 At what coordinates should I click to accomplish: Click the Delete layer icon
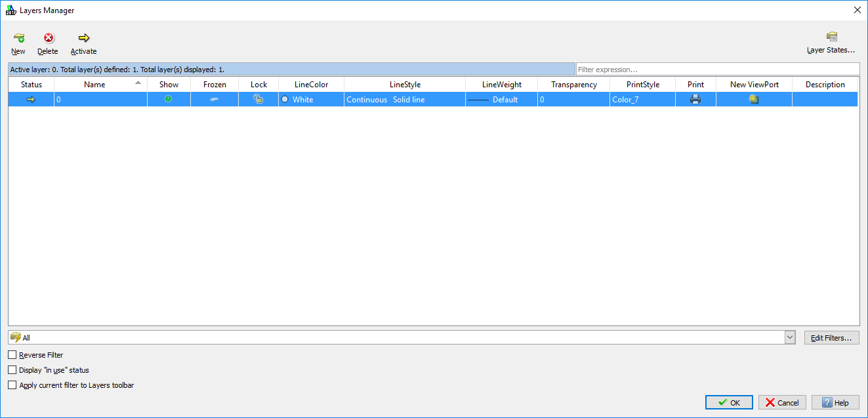[48, 38]
